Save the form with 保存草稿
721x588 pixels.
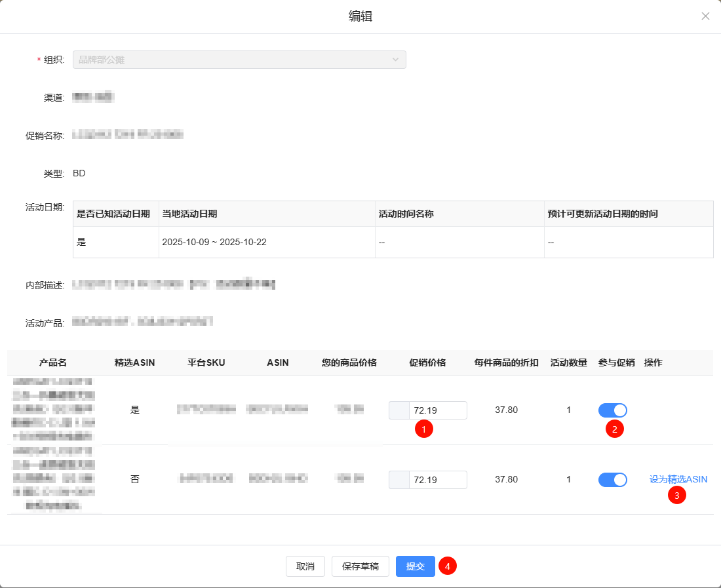click(x=360, y=566)
